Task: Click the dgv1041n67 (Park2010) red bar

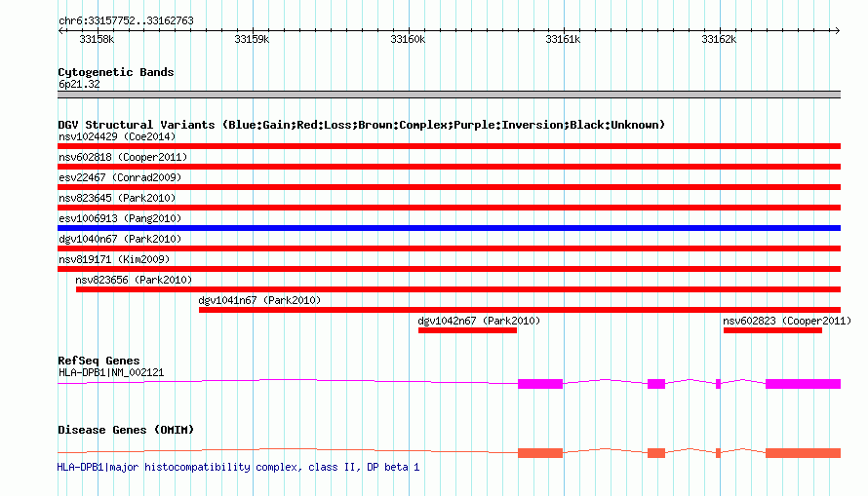Action: click(x=520, y=310)
